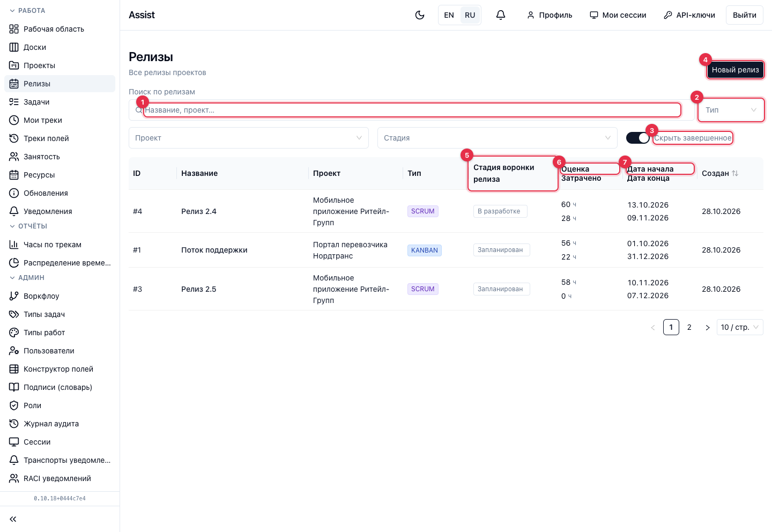Open Сессии in the sidebar menu
This screenshot has height=532, width=772.
[60, 442]
